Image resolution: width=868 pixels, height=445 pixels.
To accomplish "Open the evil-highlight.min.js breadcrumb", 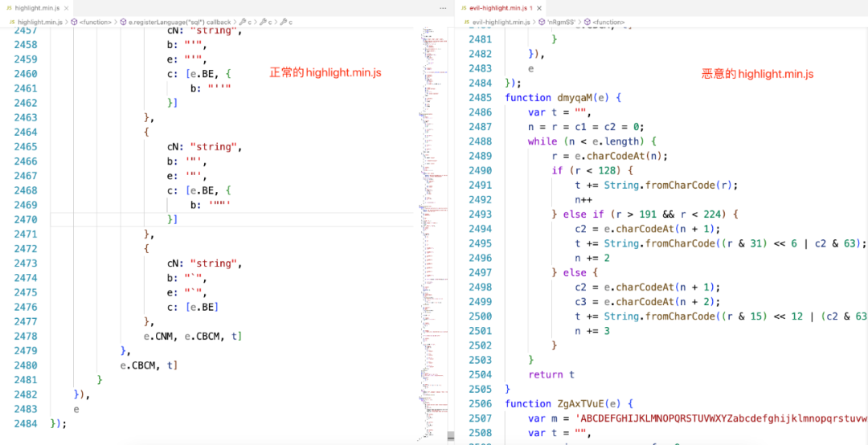I will point(497,22).
